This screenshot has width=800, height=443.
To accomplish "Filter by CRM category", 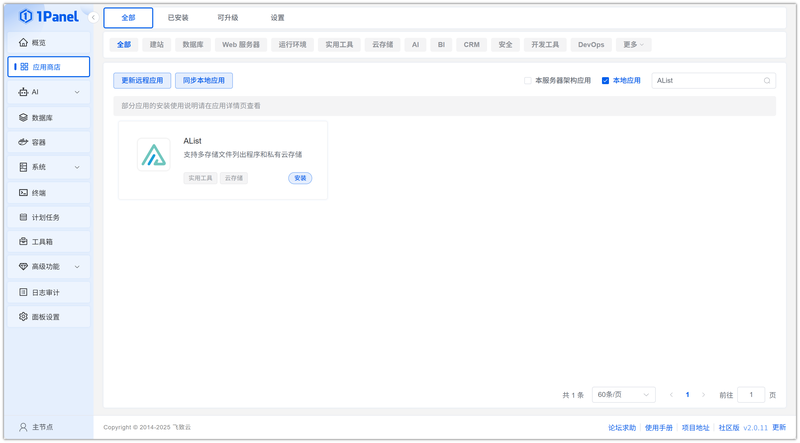I will click(471, 44).
